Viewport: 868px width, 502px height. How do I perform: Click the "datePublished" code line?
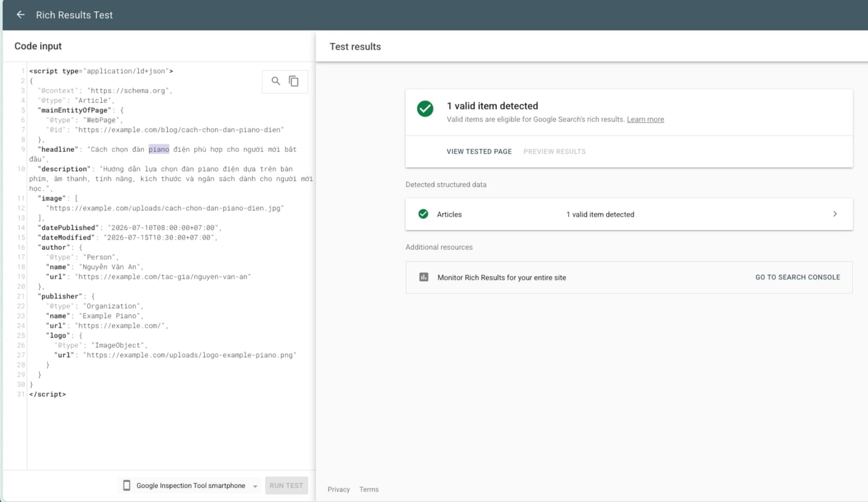click(130, 228)
